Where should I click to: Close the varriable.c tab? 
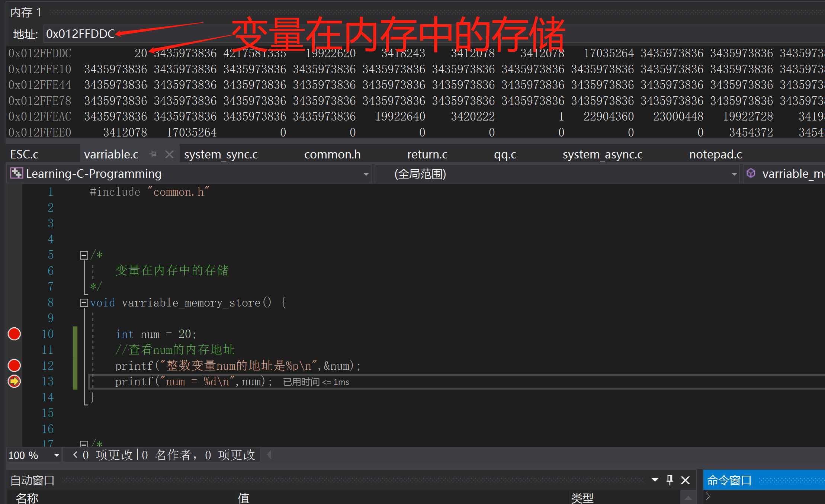click(x=169, y=154)
